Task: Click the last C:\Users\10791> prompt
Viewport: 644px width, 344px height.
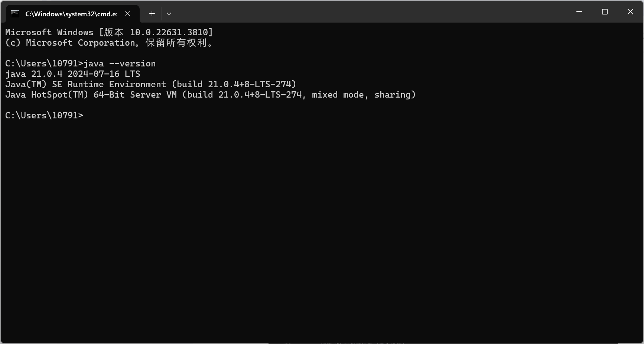Action: click(44, 115)
